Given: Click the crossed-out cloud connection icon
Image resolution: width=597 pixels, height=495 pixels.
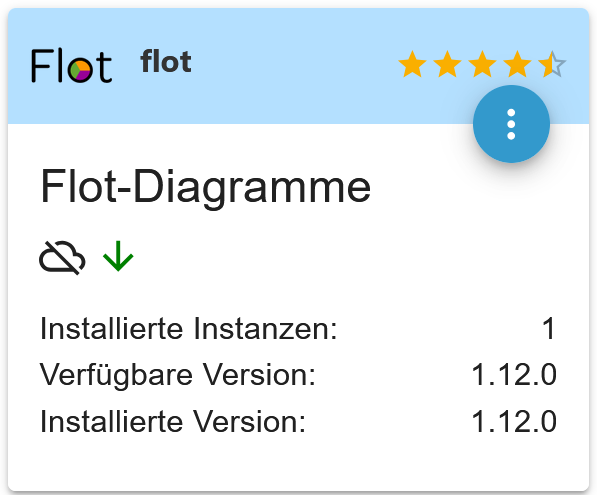Looking at the screenshot, I should [62, 258].
